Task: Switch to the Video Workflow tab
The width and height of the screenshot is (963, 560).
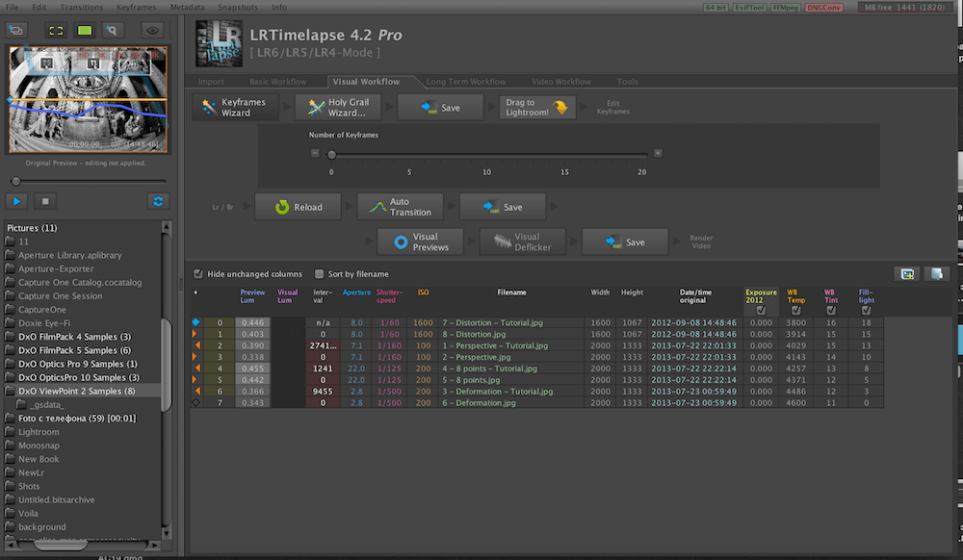Action: (561, 82)
